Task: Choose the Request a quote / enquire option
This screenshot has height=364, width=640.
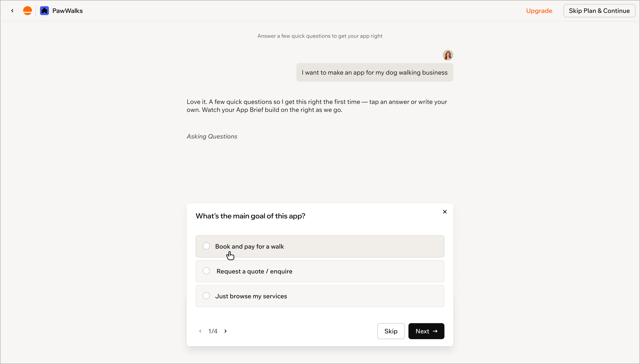Action: 320,271
